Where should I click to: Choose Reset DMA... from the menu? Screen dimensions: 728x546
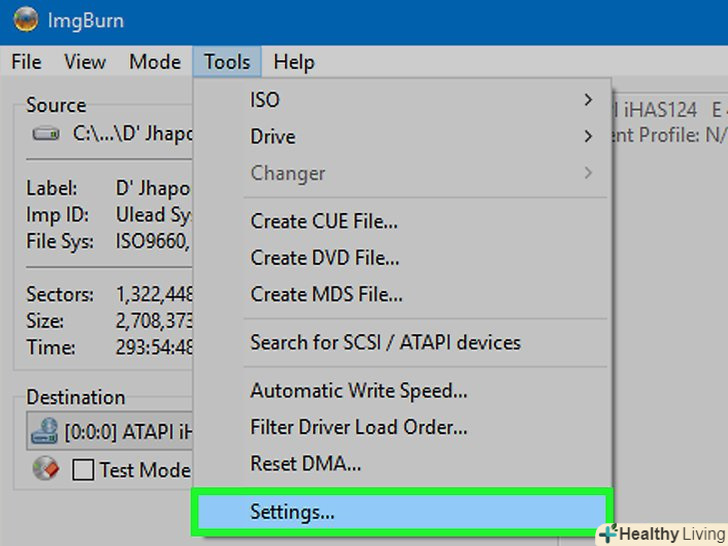click(x=402, y=464)
